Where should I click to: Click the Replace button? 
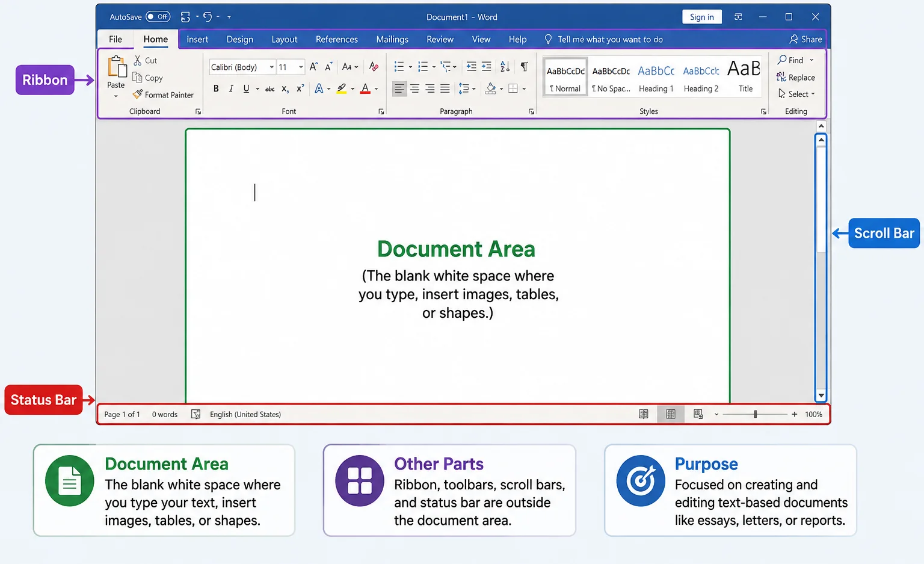point(796,77)
